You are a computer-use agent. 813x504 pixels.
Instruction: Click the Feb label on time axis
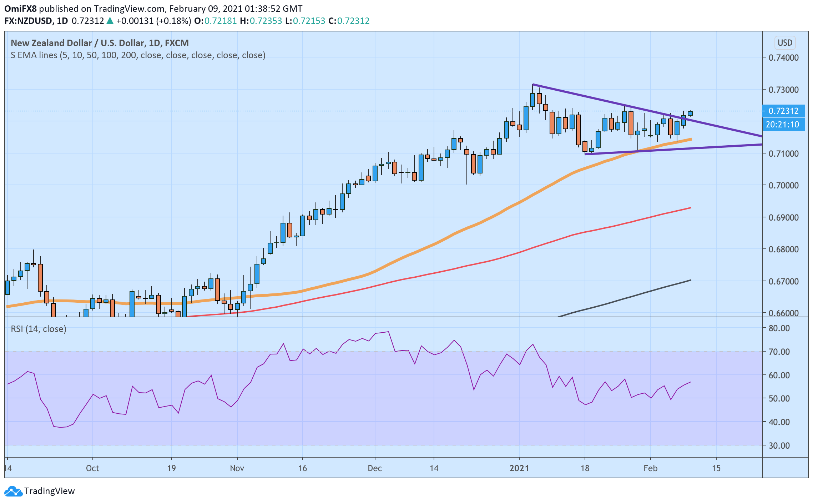[x=650, y=468]
